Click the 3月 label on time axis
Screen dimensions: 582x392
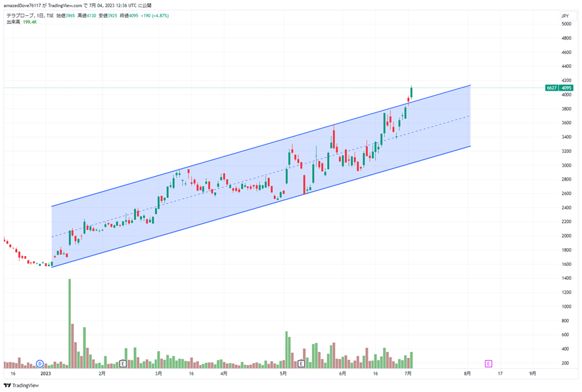[158, 374]
